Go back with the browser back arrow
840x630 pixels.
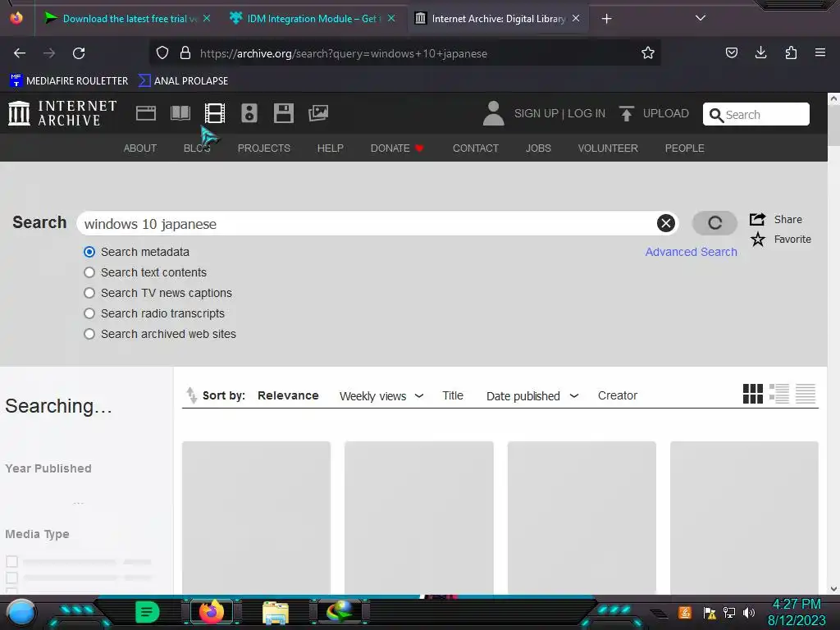coord(20,53)
